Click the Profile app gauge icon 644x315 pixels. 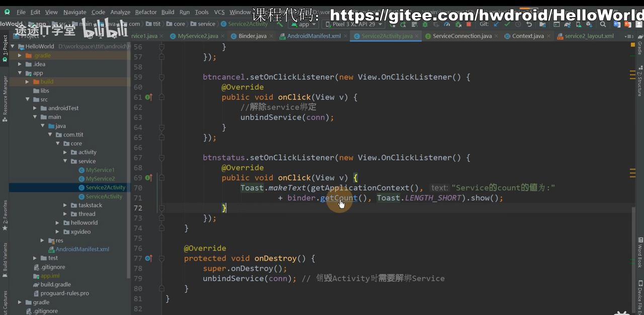point(446,24)
